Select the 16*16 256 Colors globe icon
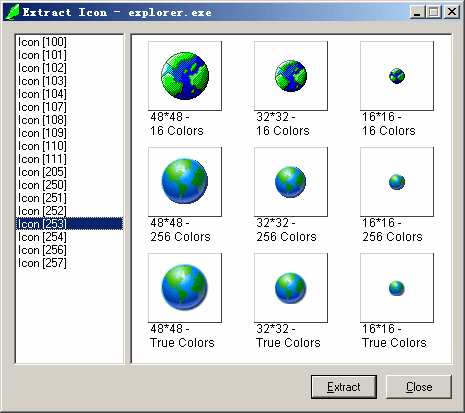 [397, 182]
